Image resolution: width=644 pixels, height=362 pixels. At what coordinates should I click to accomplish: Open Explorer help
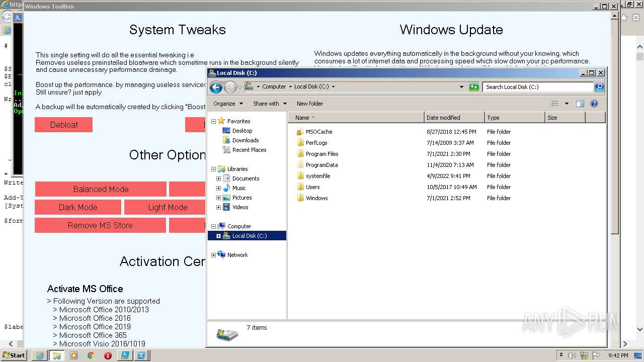[x=594, y=104]
